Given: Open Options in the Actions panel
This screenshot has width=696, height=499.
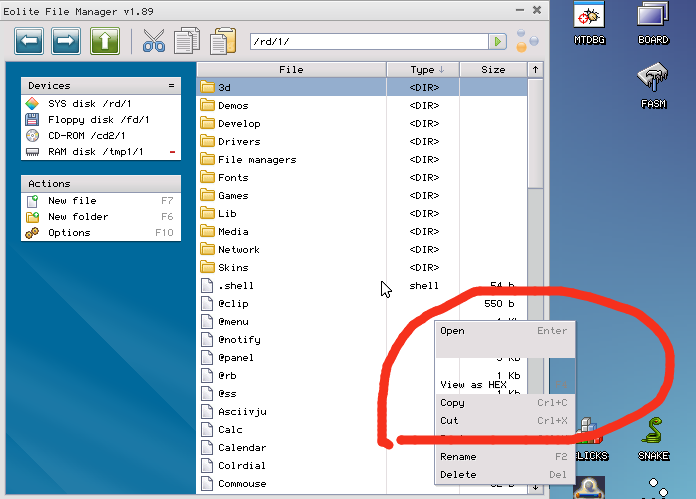Looking at the screenshot, I should (69, 233).
